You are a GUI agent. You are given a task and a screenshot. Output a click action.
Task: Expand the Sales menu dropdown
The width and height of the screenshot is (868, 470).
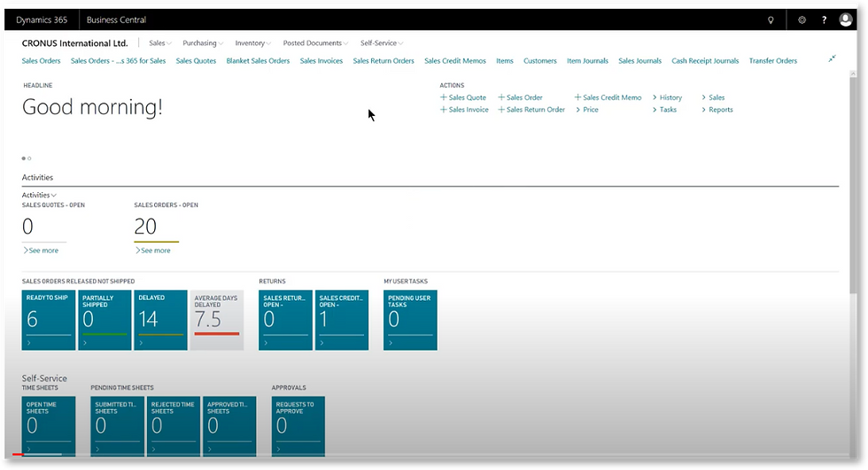point(160,43)
